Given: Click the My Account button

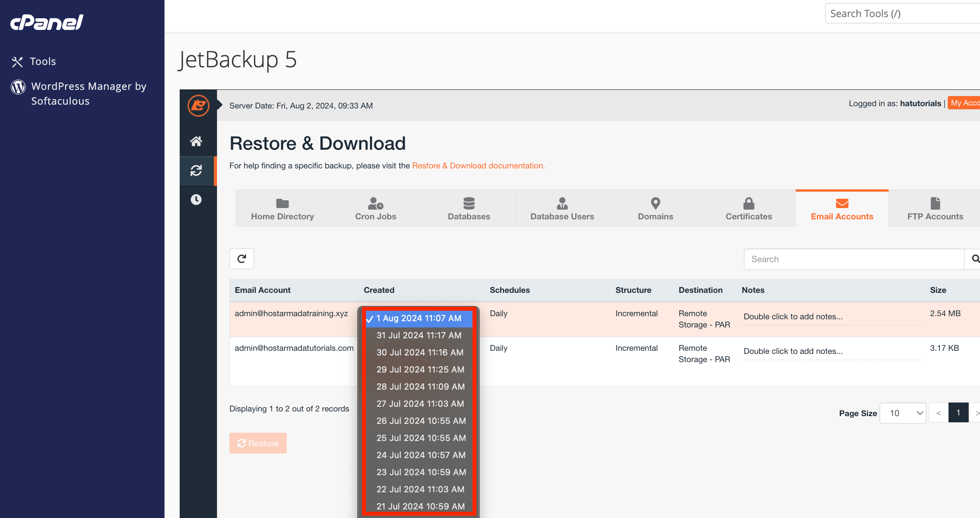Looking at the screenshot, I should [964, 103].
